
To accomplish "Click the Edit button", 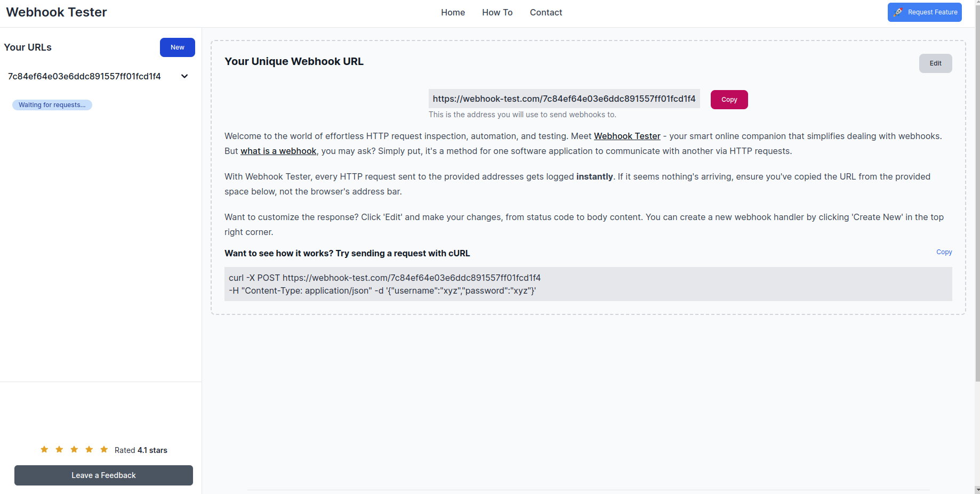I will coord(935,63).
